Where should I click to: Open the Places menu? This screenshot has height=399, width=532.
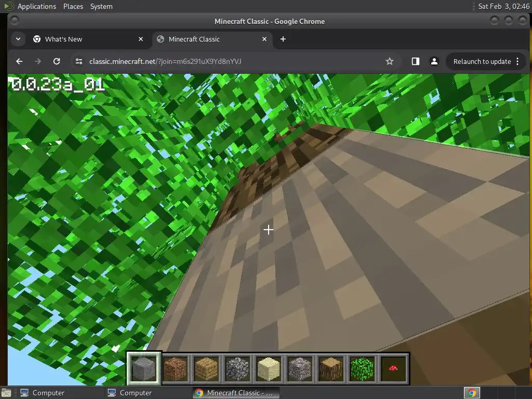coord(73,6)
